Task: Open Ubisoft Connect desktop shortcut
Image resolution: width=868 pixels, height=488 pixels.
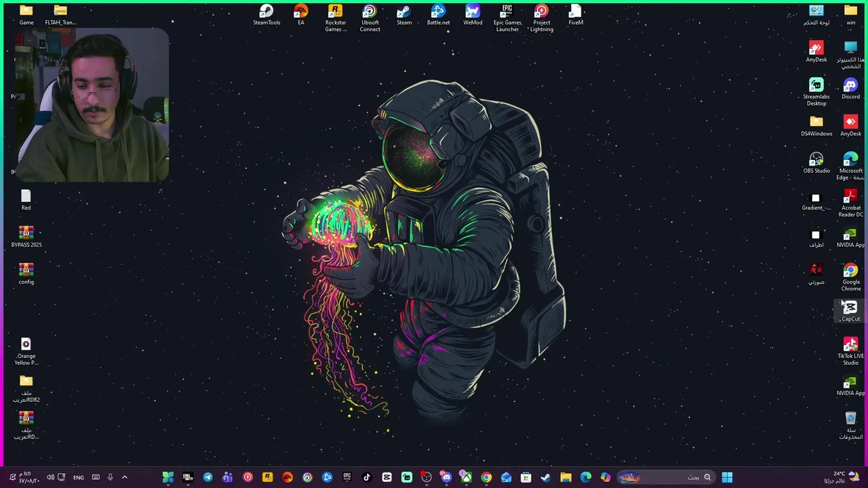Action: pyautogui.click(x=370, y=18)
